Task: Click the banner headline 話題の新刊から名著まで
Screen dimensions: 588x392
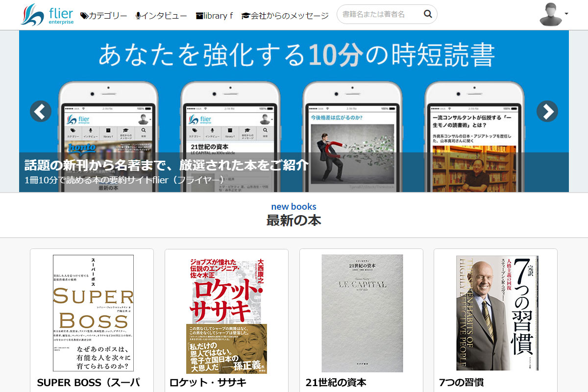Action: 167,165
